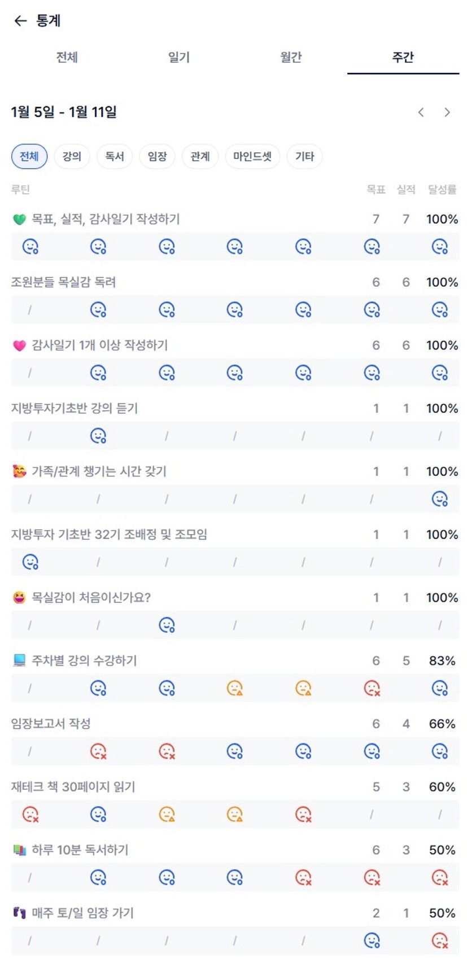This screenshot has height=980, width=467.
Task: Select the 강의 category filter chip
Action: coord(72,156)
